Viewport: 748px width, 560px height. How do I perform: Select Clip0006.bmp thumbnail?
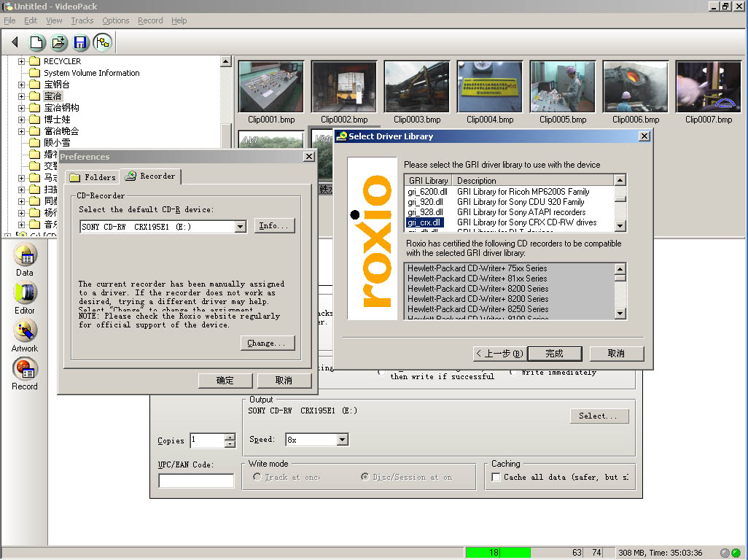pos(636,86)
